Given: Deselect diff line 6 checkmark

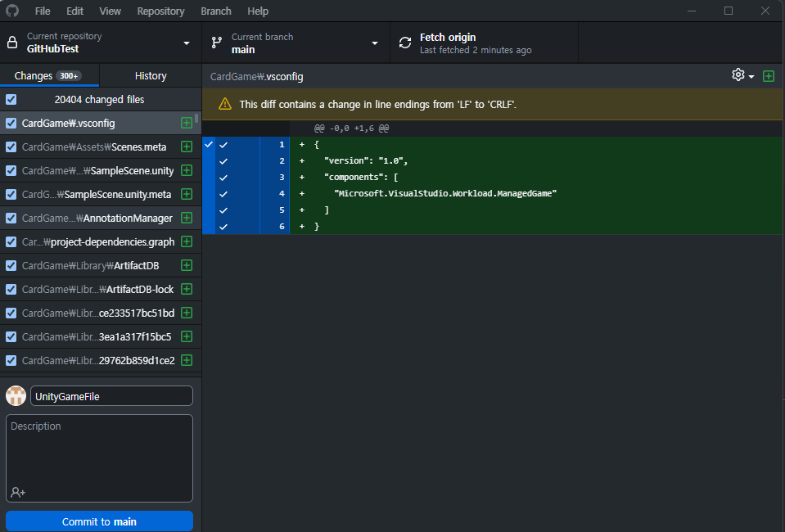Looking at the screenshot, I should coord(223,226).
